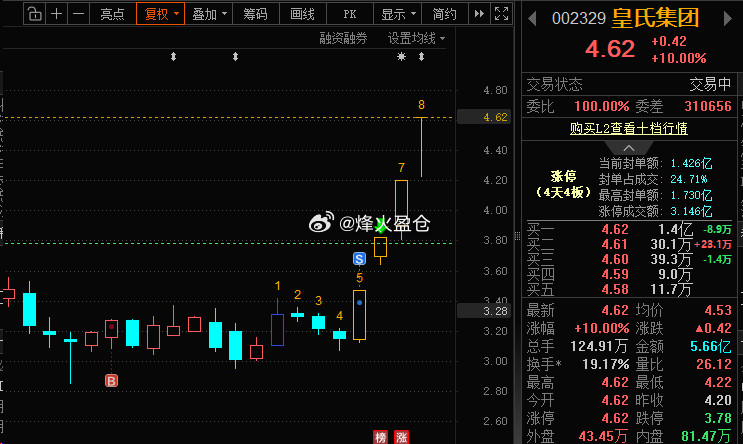Click 最高封单额 value 1.730亿
The width and height of the screenshot is (743, 444).
(x=691, y=195)
